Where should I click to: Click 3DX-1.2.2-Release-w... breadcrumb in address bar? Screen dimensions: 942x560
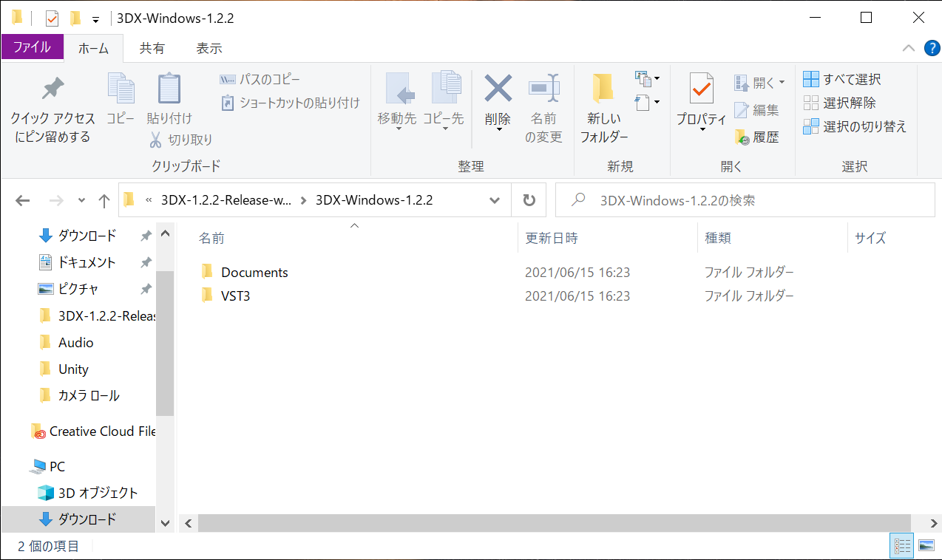[x=226, y=200]
